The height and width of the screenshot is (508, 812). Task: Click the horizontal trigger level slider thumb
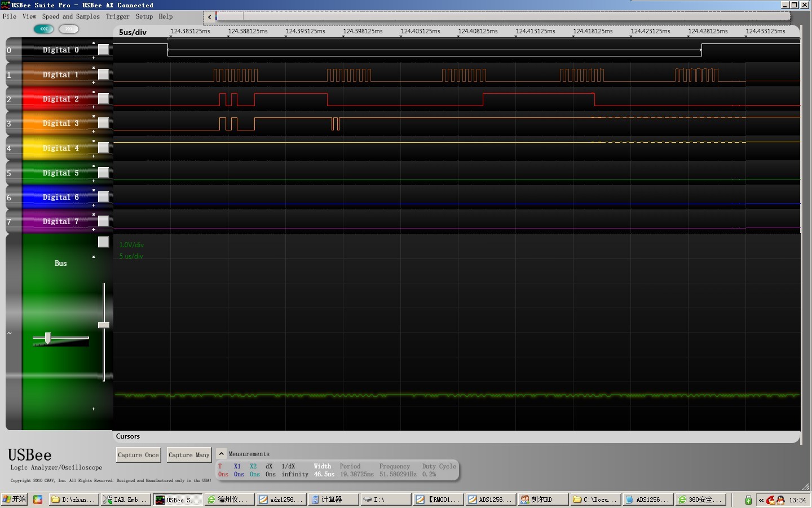pos(48,338)
